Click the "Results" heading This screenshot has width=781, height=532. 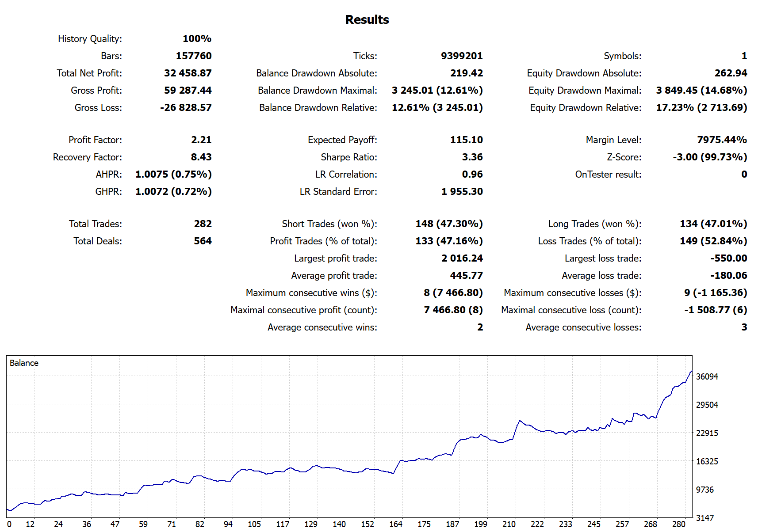tap(367, 20)
